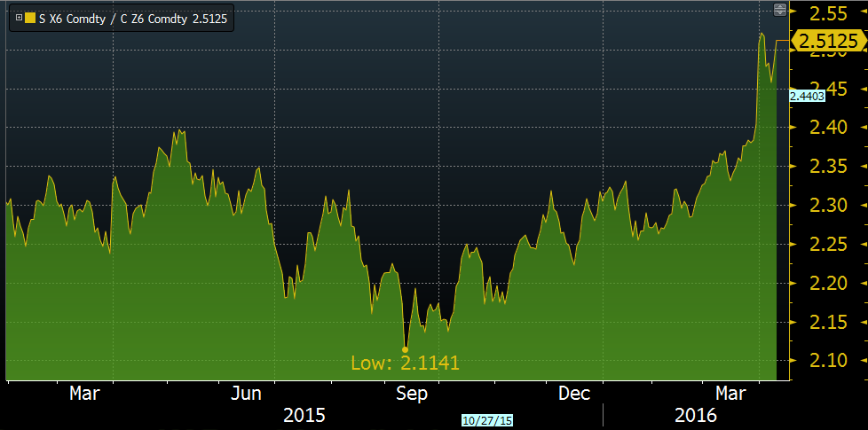
Task: Click the 2015 year label
Action: click(x=304, y=414)
